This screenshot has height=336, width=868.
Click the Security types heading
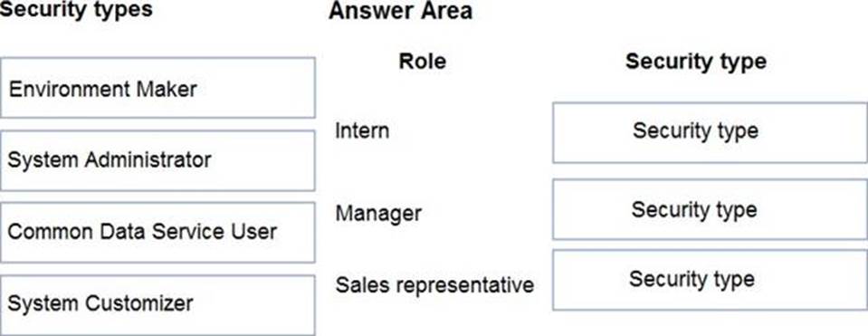point(76,9)
